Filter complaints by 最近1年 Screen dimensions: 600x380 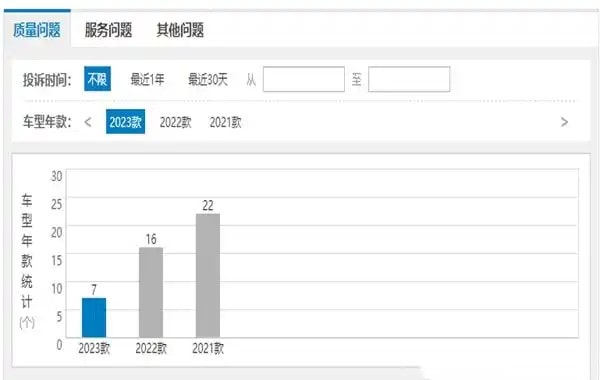147,80
